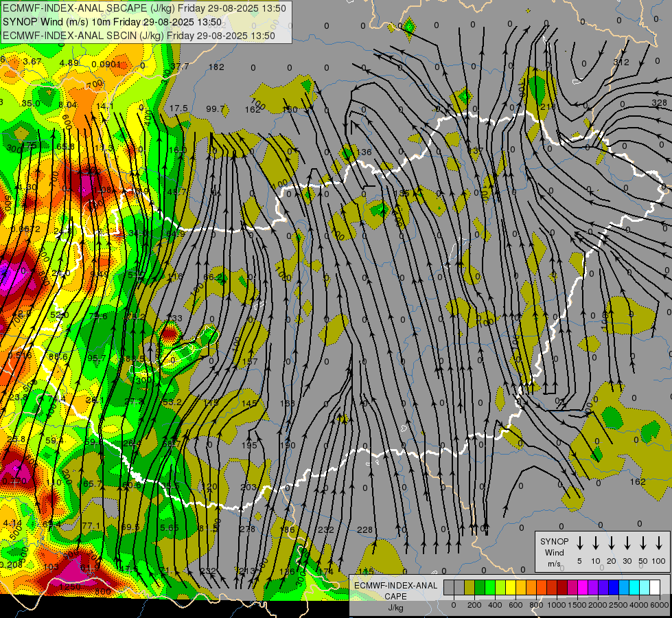The height and width of the screenshot is (618, 672).
Task: Click the J/kg unit label in legend
Action: pyautogui.click(x=395, y=608)
